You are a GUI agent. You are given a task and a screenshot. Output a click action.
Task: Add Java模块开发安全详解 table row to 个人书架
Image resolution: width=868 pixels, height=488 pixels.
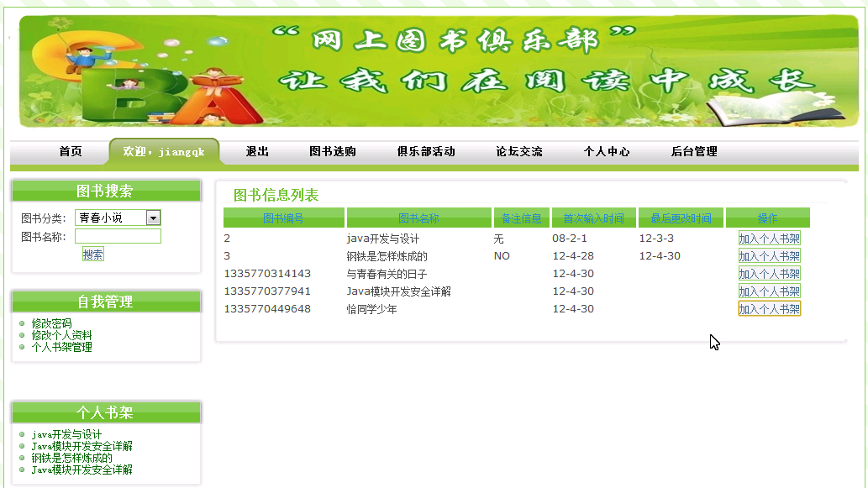pyautogui.click(x=769, y=291)
